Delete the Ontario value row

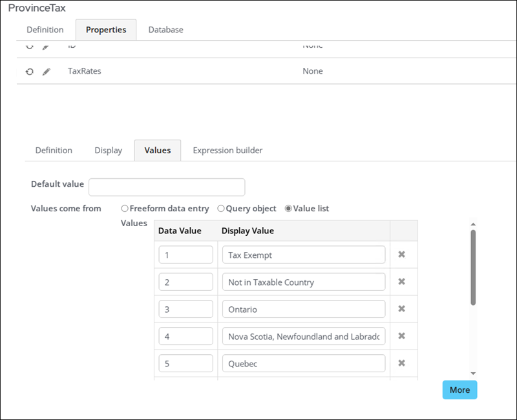coord(401,309)
